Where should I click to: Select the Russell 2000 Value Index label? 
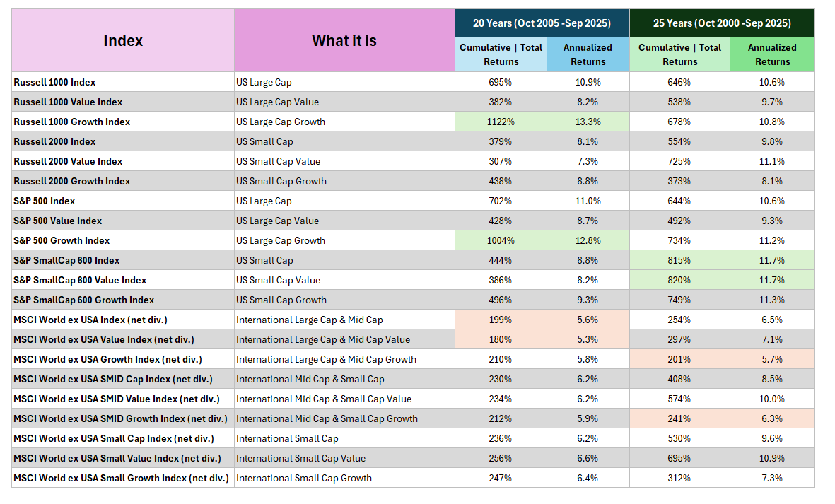(x=68, y=161)
